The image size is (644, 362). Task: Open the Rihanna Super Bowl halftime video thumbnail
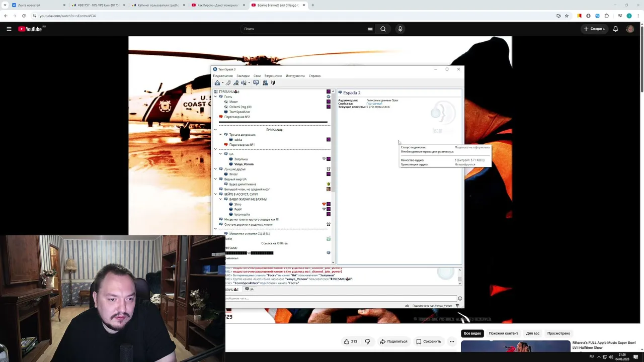pos(516,346)
